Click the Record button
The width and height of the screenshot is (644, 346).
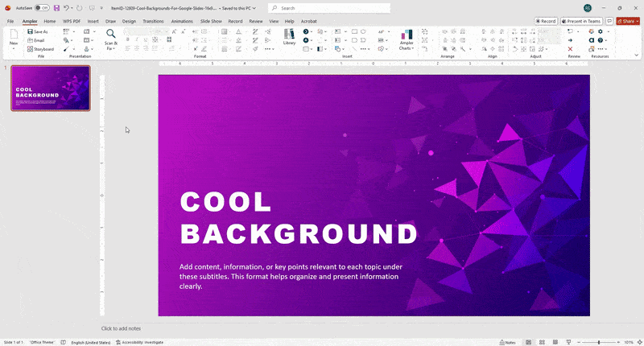click(546, 21)
